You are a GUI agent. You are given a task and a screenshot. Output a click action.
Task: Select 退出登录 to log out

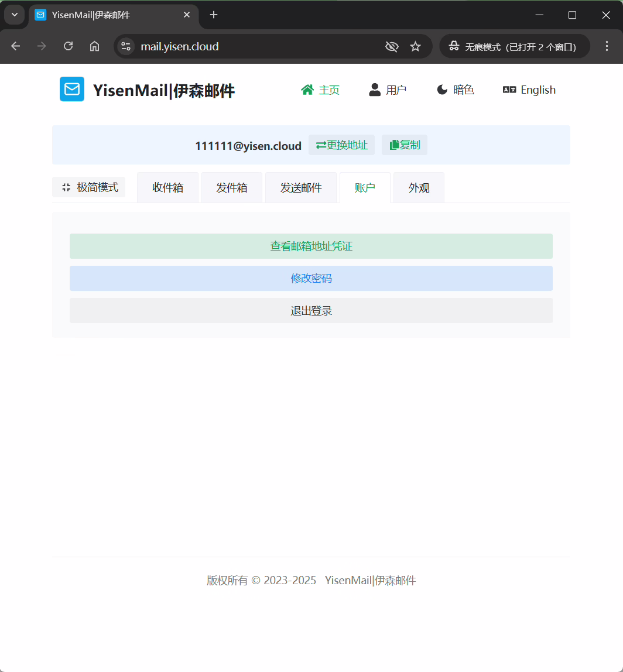tap(311, 310)
